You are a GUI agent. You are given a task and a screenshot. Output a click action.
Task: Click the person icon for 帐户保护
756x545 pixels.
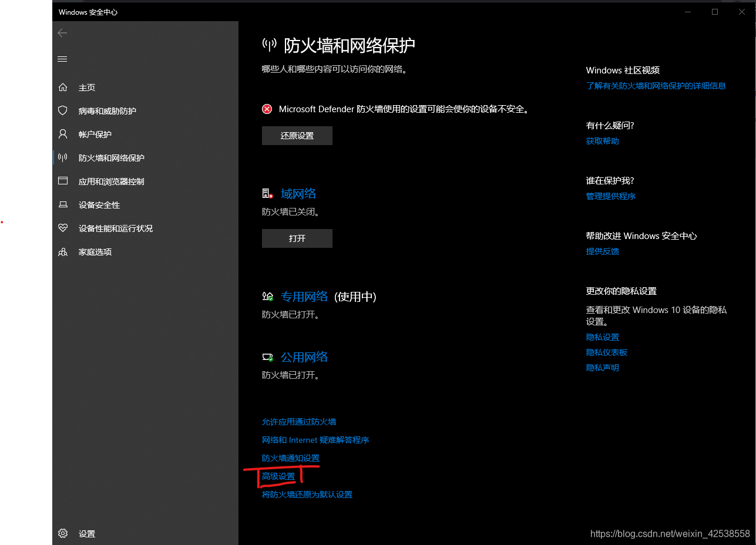[63, 134]
